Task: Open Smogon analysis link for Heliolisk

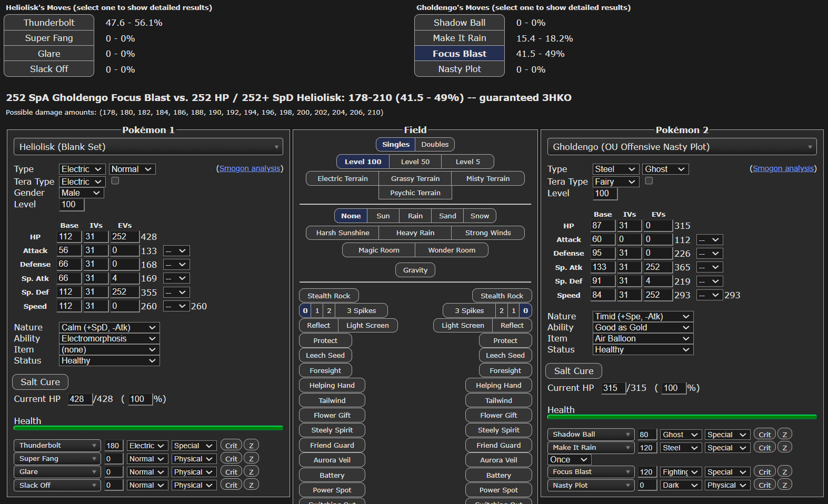Action: [x=250, y=168]
